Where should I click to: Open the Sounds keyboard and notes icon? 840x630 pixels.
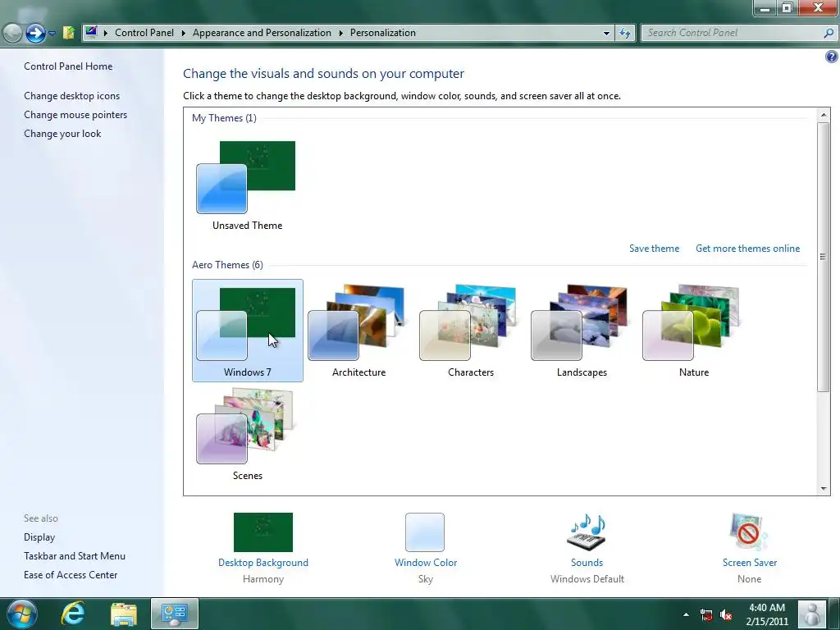pos(587,532)
